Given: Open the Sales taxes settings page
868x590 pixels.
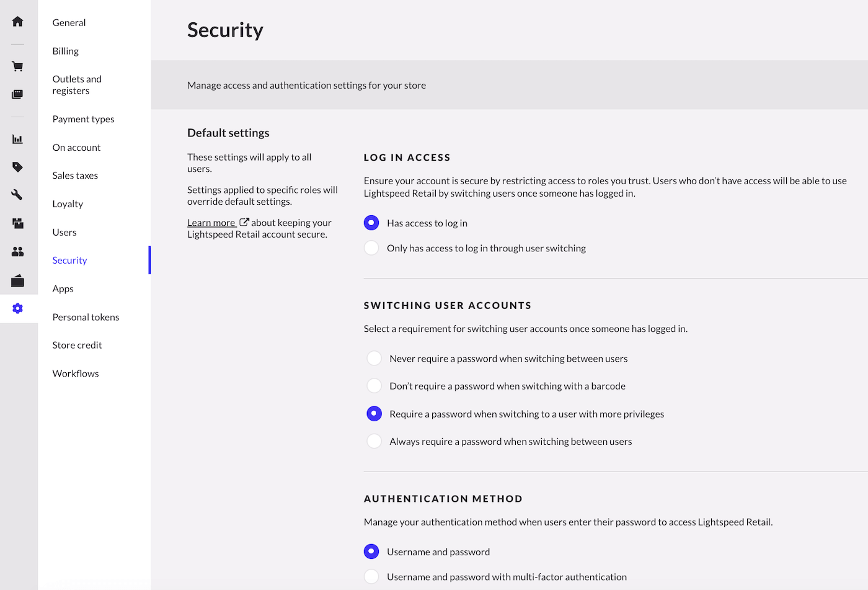Looking at the screenshot, I should tap(75, 176).
